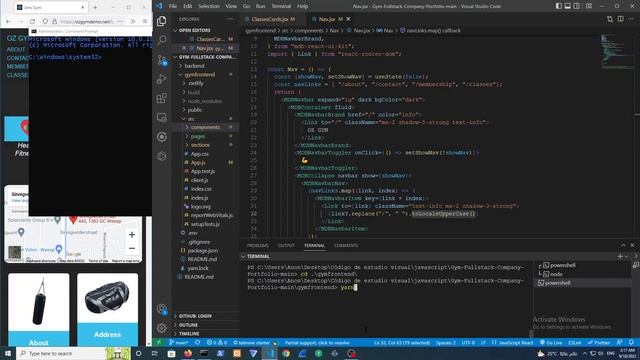Expand the Outline section

tap(188, 325)
